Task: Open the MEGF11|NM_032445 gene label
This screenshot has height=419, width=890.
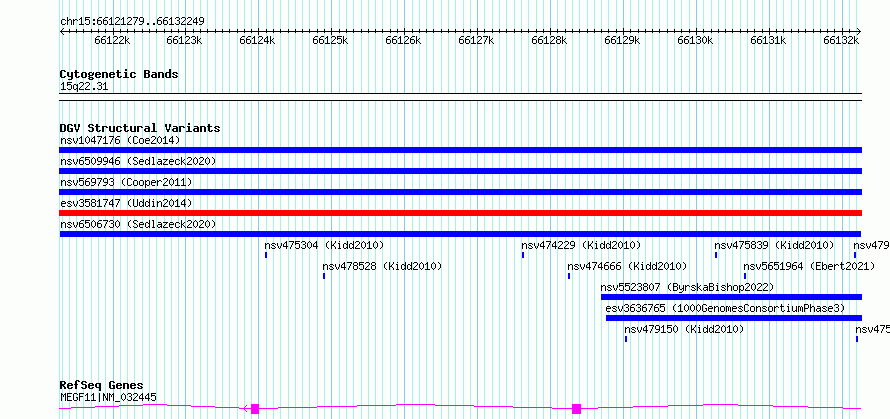Action: (x=108, y=397)
